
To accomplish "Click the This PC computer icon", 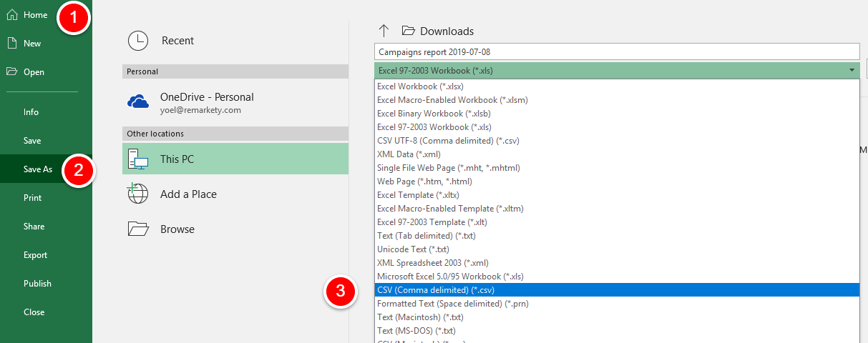I will tap(138, 159).
